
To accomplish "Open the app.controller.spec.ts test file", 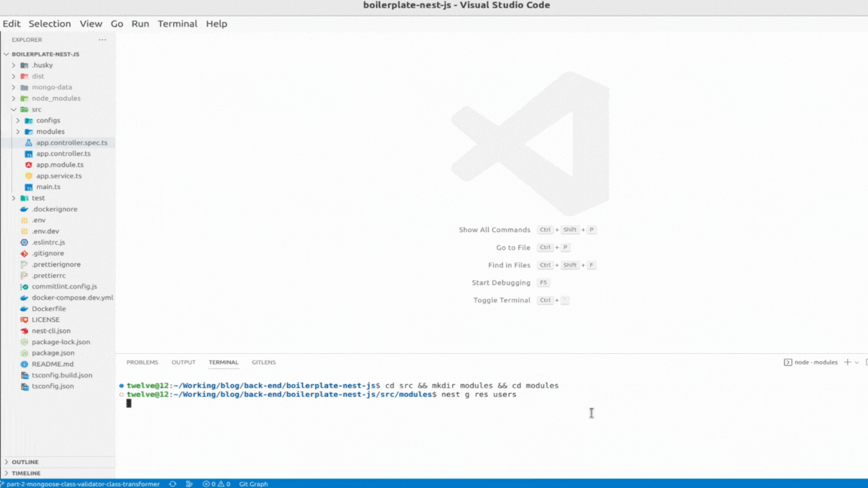I will 72,142.
